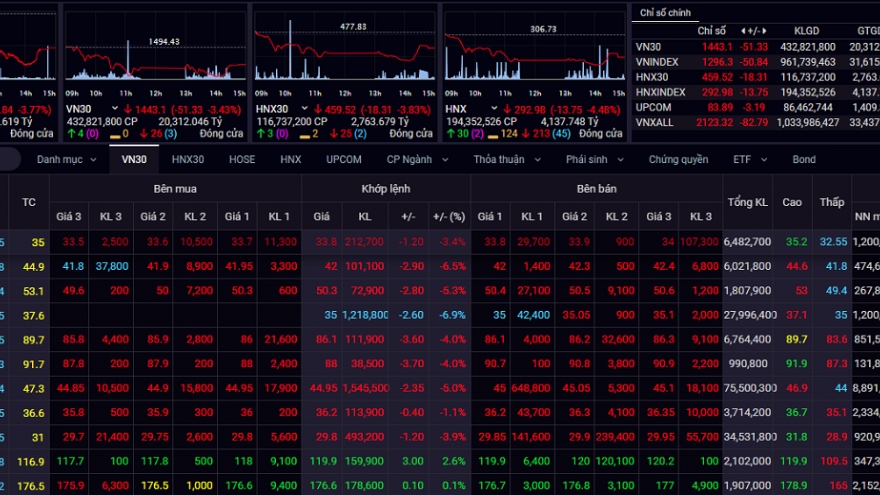Switch to the HNX30 tab
This screenshot has height=495, width=880.
pyautogui.click(x=187, y=159)
